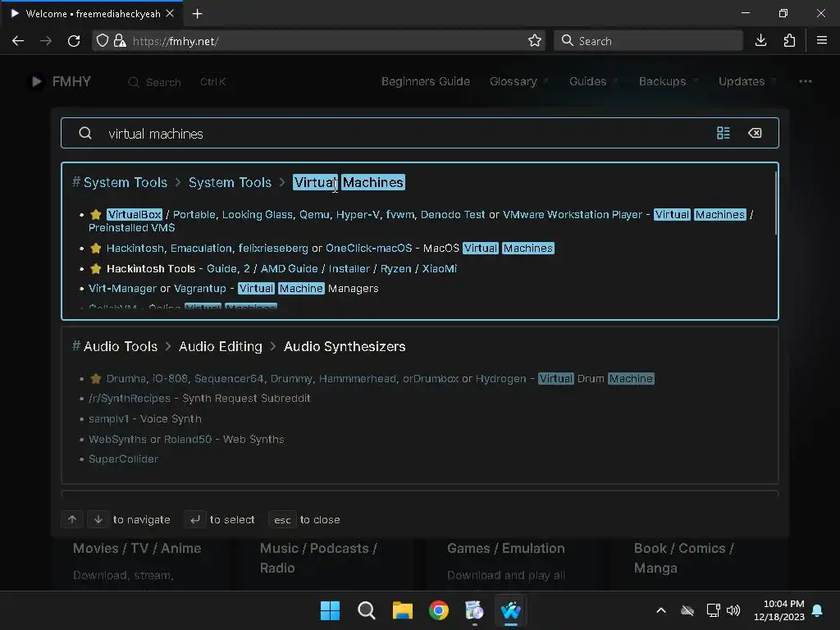
Task: Bookmark this page with the star icon
Action: click(x=534, y=41)
